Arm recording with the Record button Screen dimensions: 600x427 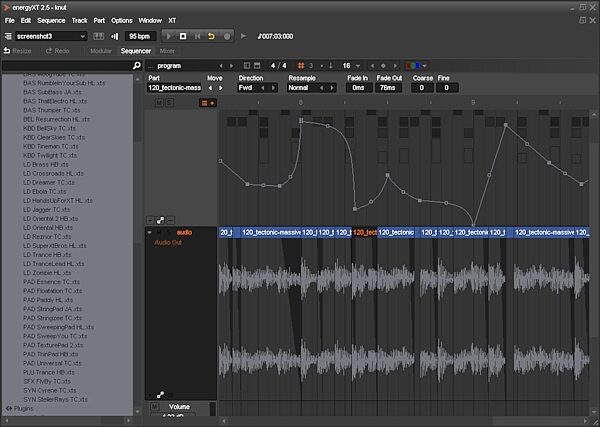tap(227, 36)
